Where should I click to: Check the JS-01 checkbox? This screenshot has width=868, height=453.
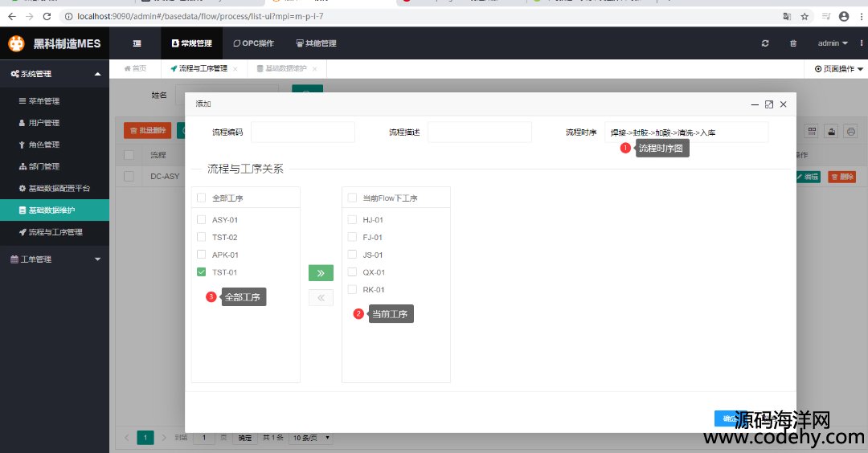point(352,255)
